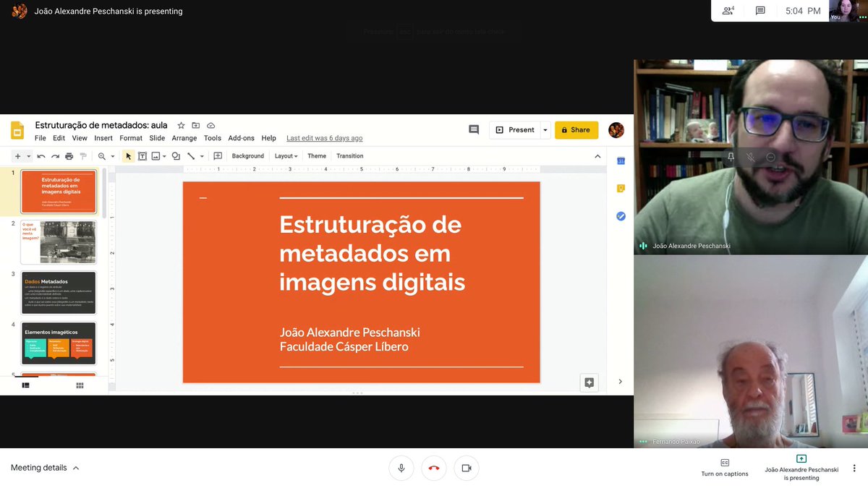Click the Present button
Screen dimensions: 868x488
[514, 130]
